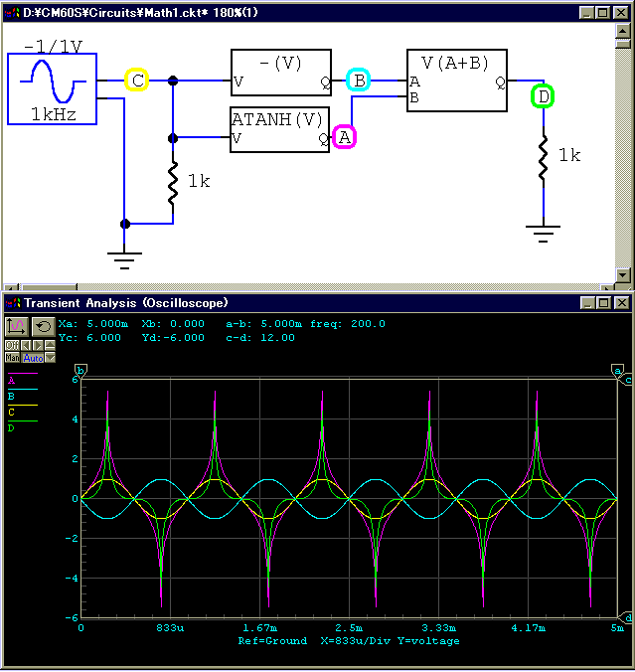Viewport: 635px width, 672px height.
Task: Select the -(V) inverter block
Action: 279,73
